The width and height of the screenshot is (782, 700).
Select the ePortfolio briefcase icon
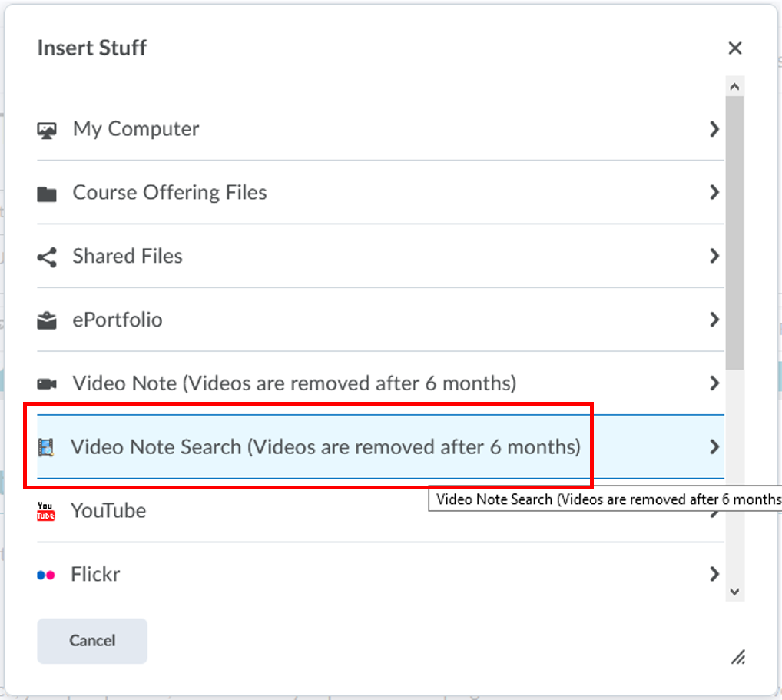click(x=48, y=320)
